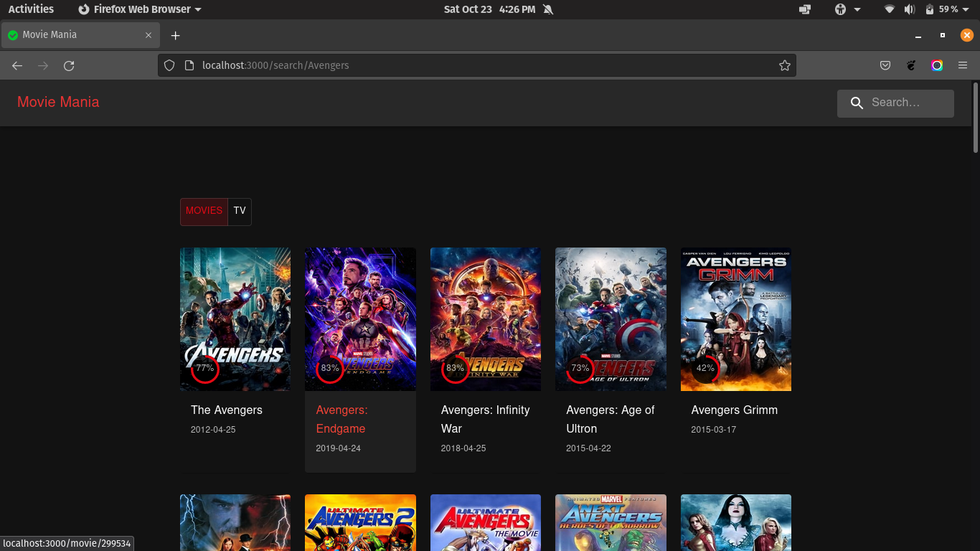Screen dimensions: 980x551
Task: Click the date 2012-04-25
Action: [213, 430]
